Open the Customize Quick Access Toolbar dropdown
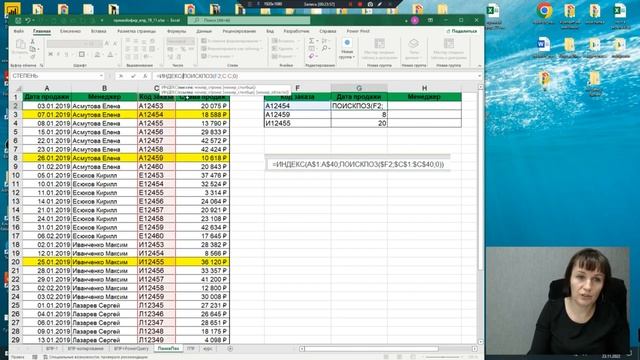The width and height of the screenshot is (640, 360). (102, 20)
